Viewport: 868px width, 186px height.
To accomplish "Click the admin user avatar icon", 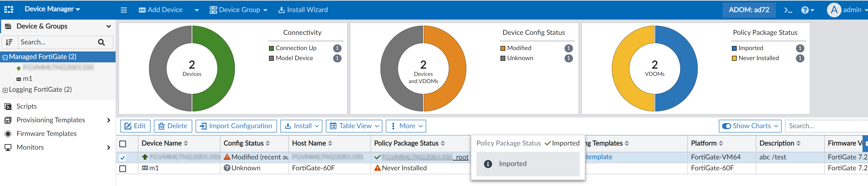I will pos(834,10).
